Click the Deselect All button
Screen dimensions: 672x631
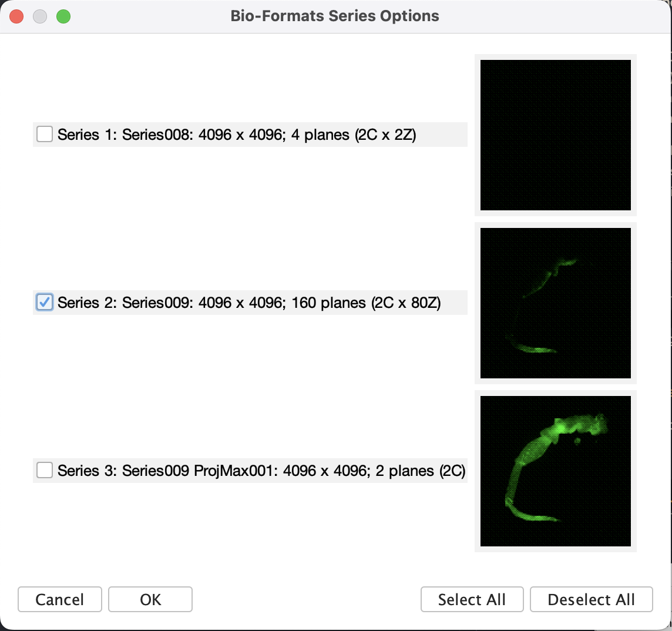coord(591,599)
